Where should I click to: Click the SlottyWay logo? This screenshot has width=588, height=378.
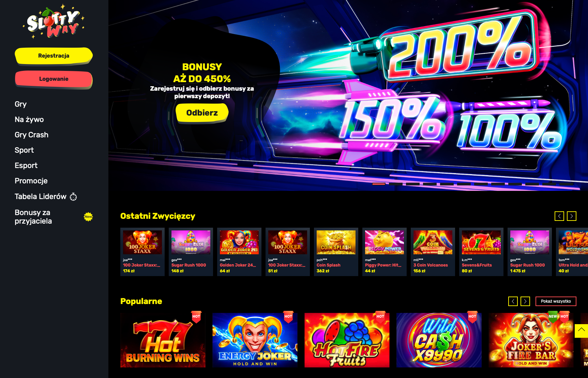[54, 21]
